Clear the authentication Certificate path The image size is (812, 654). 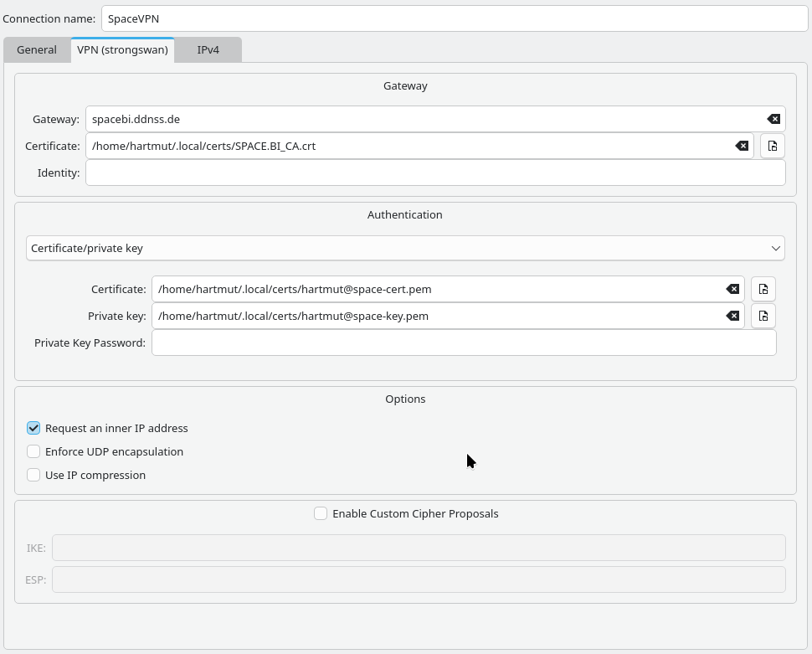732,289
